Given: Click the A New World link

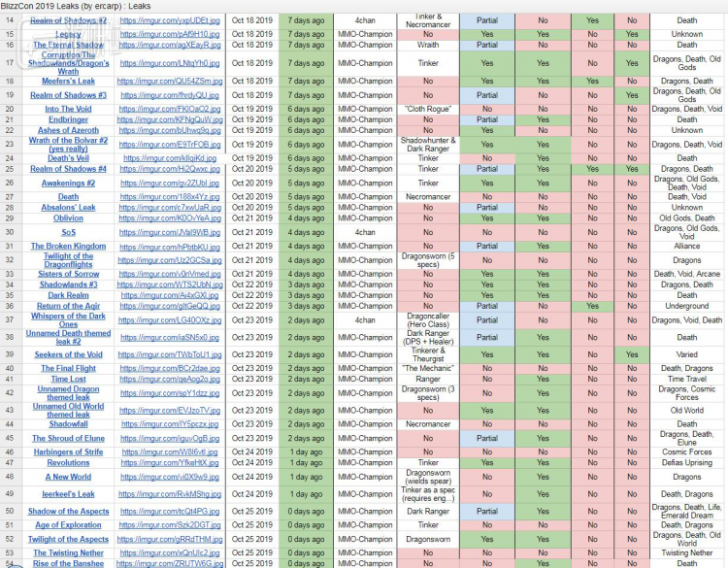Looking at the screenshot, I should pos(68,477).
